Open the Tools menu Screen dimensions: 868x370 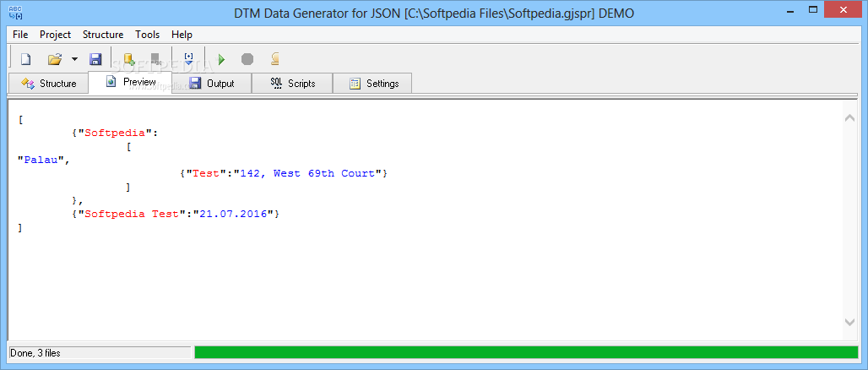(147, 35)
